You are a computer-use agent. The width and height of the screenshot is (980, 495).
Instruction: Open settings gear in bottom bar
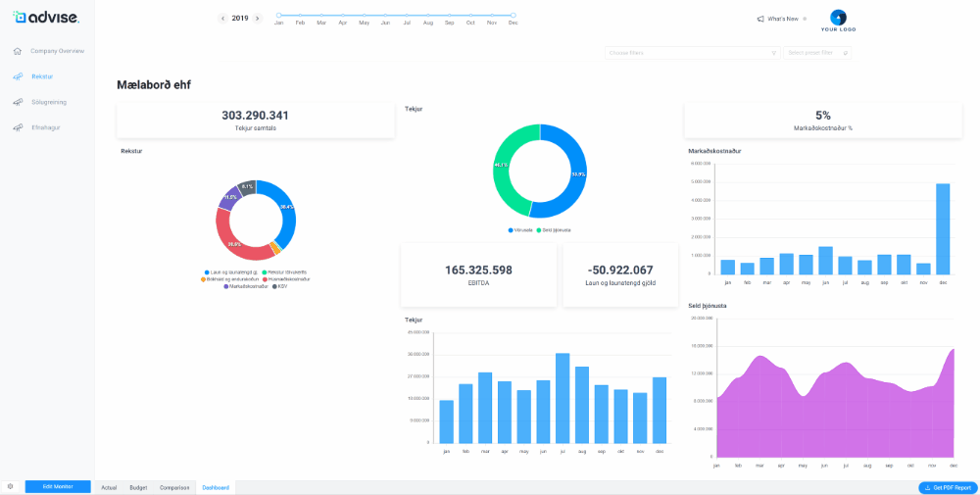pyautogui.click(x=10, y=487)
